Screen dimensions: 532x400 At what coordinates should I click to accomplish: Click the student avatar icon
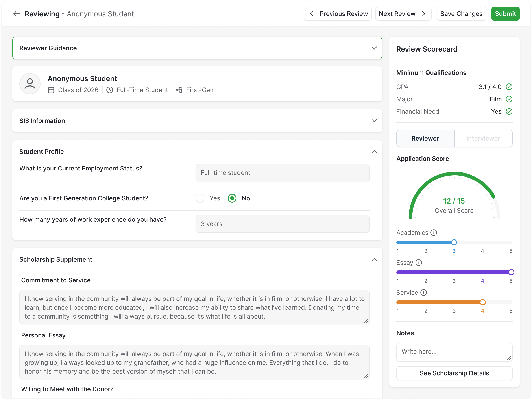(30, 84)
